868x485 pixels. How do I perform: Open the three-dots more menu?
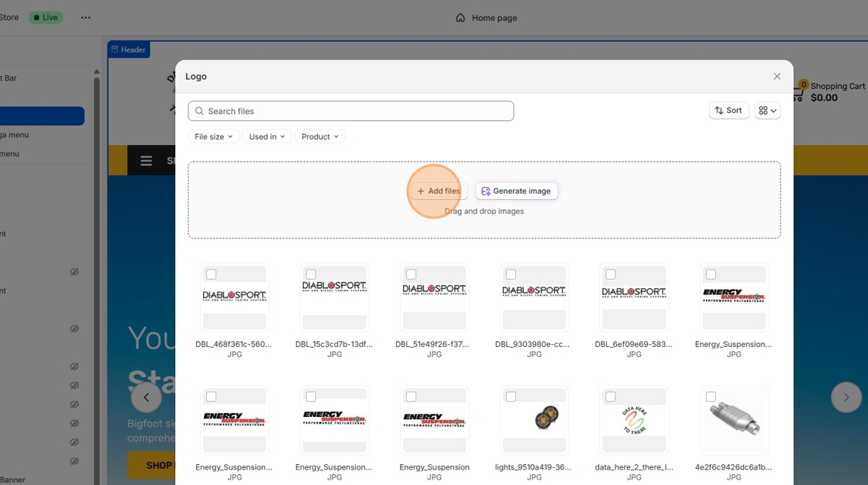(x=85, y=18)
